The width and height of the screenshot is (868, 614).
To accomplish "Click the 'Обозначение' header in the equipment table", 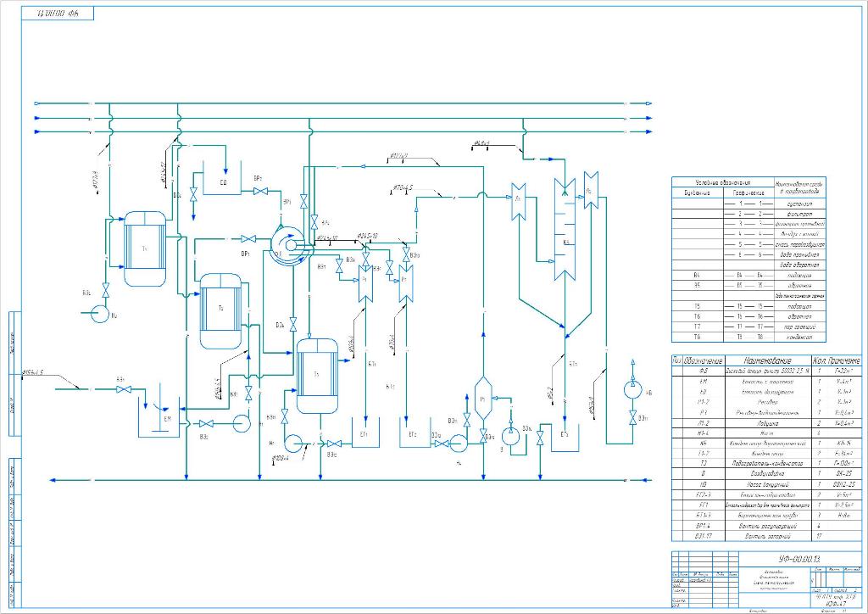I will (703, 360).
